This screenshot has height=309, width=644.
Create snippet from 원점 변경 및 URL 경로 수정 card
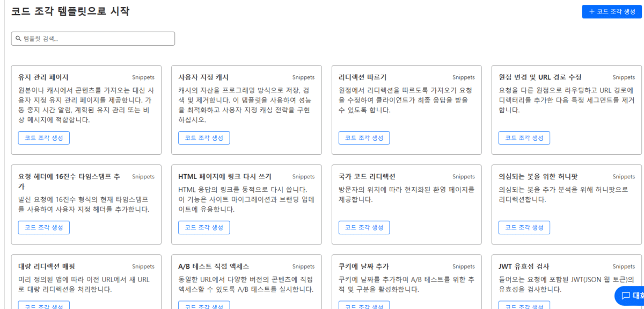click(x=524, y=138)
